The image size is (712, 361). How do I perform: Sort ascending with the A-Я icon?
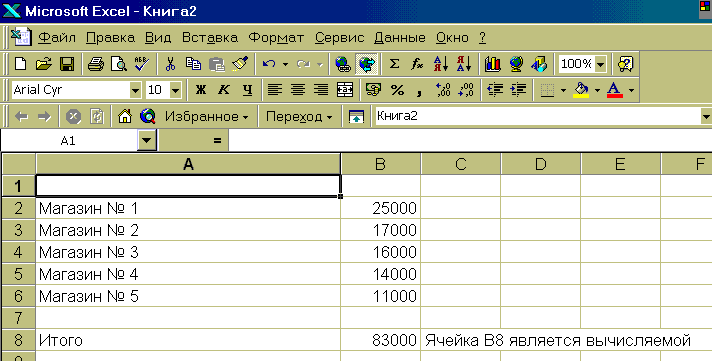441,64
